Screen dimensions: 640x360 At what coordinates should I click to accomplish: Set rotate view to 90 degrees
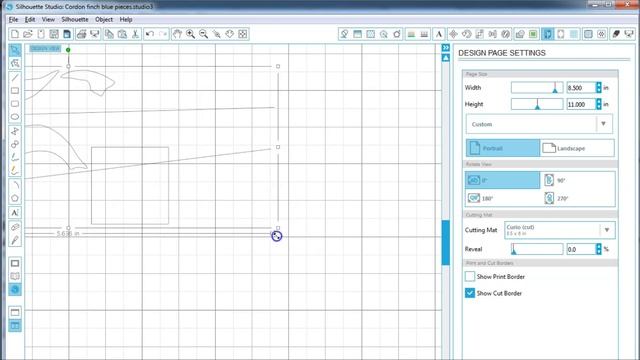click(x=578, y=180)
